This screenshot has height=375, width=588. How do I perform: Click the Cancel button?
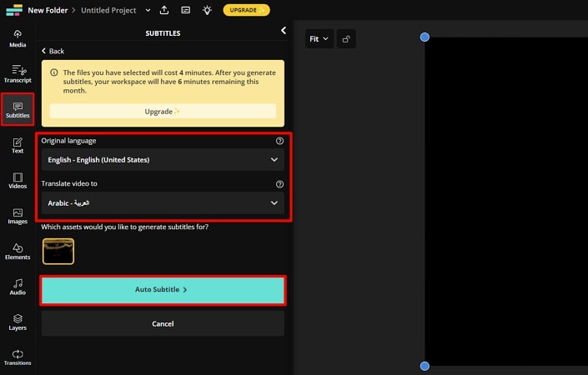tap(163, 323)
